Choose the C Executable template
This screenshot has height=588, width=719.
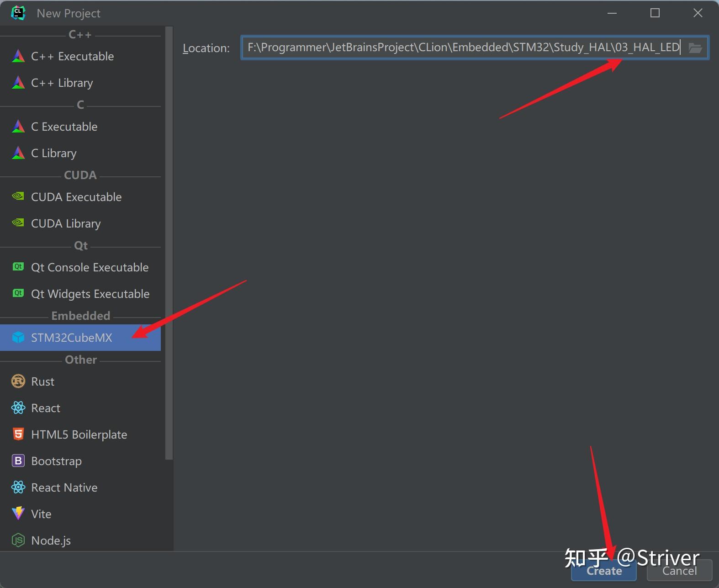pyautogui.click(x=80, y=127)
